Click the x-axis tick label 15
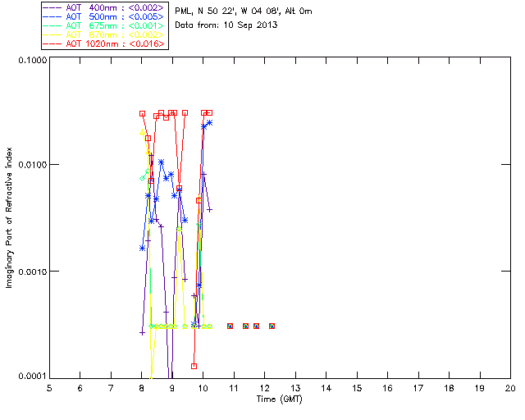525x420 pixels. click(357, 388)
